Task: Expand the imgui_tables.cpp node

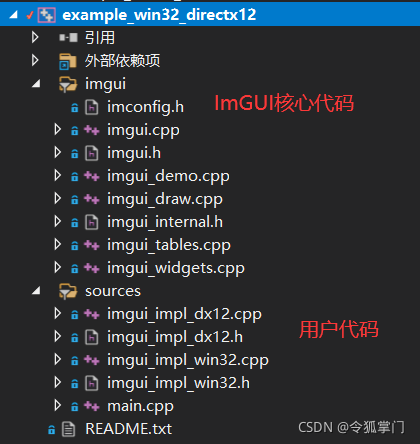Action: [x=58, y=245]
